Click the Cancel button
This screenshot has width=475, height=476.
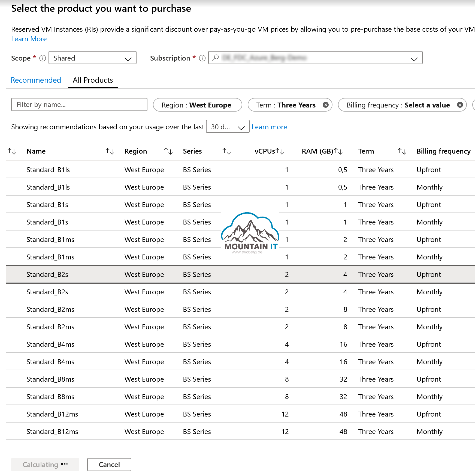[109, 464]
